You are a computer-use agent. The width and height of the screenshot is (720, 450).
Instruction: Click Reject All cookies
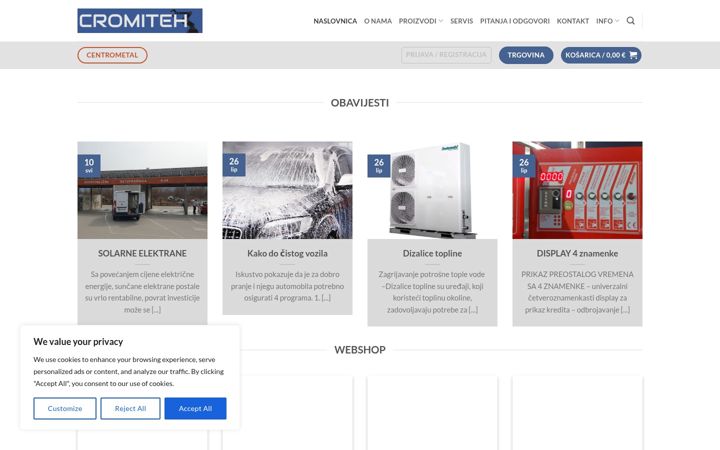(x=130, y=408)
